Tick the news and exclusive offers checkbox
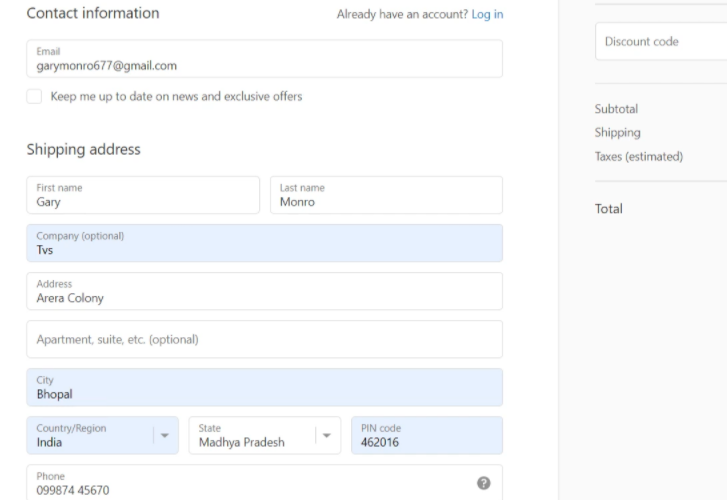 pos(34,96)
